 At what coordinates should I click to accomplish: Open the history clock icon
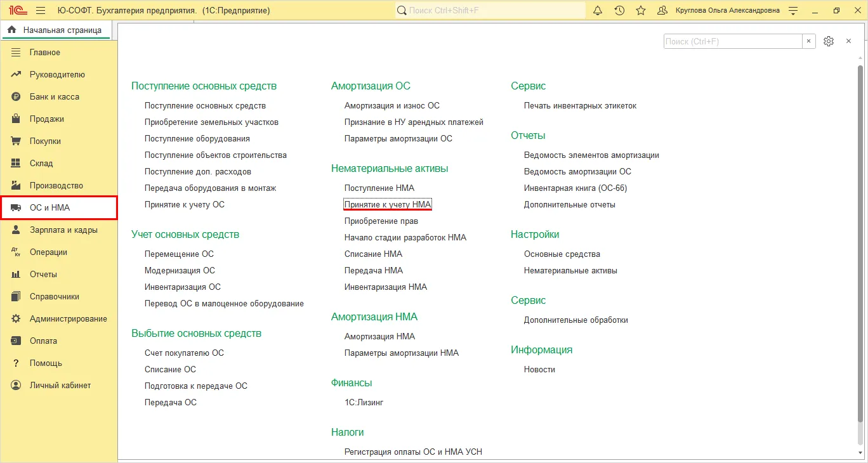[x=619, y=11]
